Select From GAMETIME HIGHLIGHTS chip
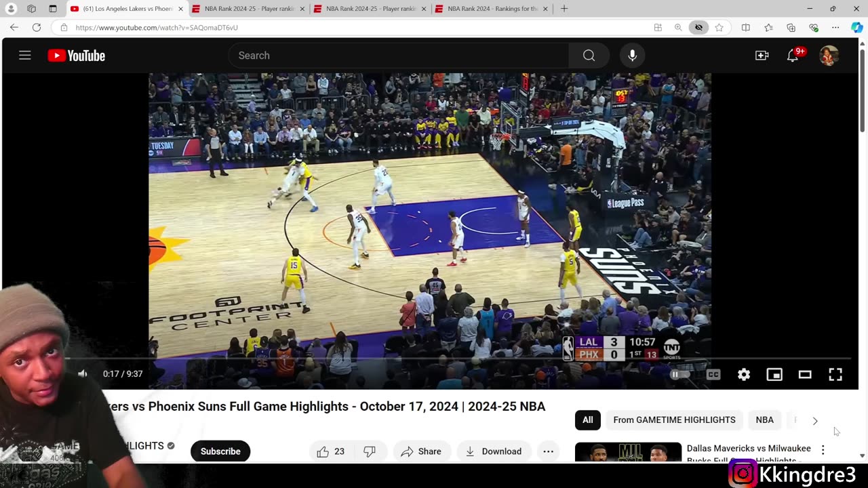This screenshot has height=488, width=868. 674,420
